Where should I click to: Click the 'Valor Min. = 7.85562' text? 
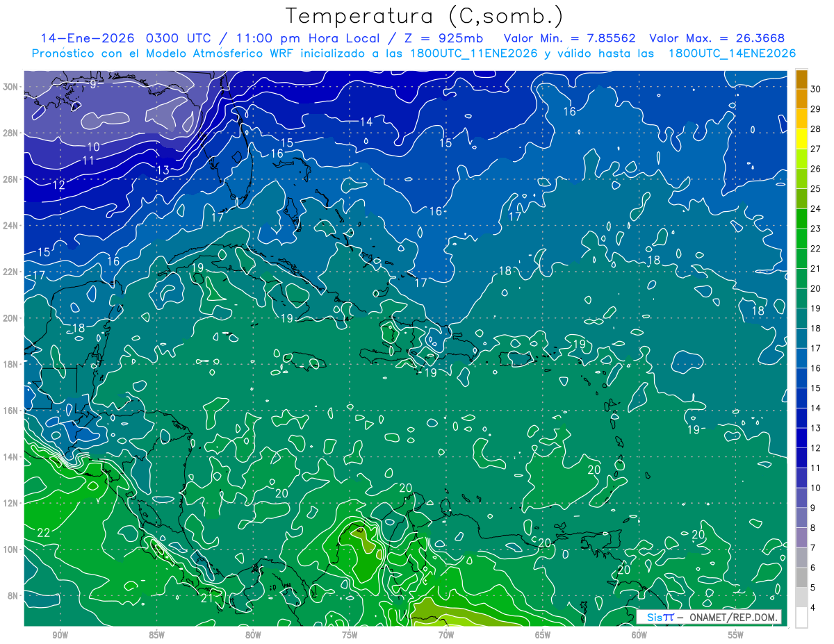tap(569, 38)
